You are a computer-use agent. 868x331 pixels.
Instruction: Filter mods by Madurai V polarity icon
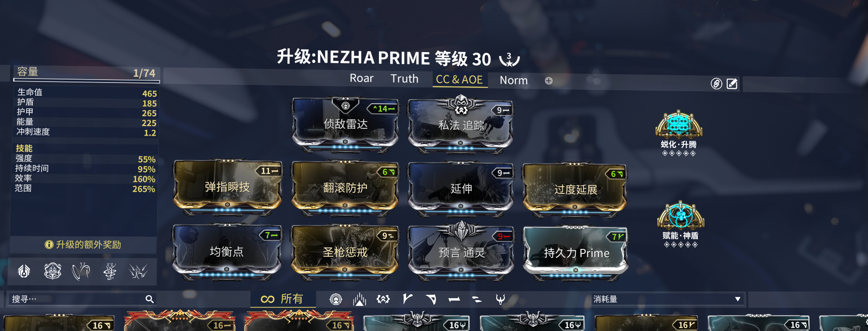[407, 300]
